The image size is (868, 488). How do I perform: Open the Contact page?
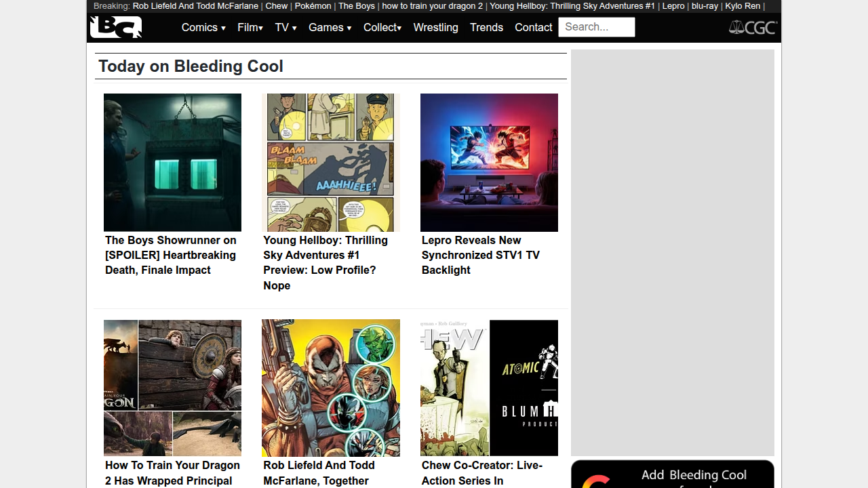[533, 28]
